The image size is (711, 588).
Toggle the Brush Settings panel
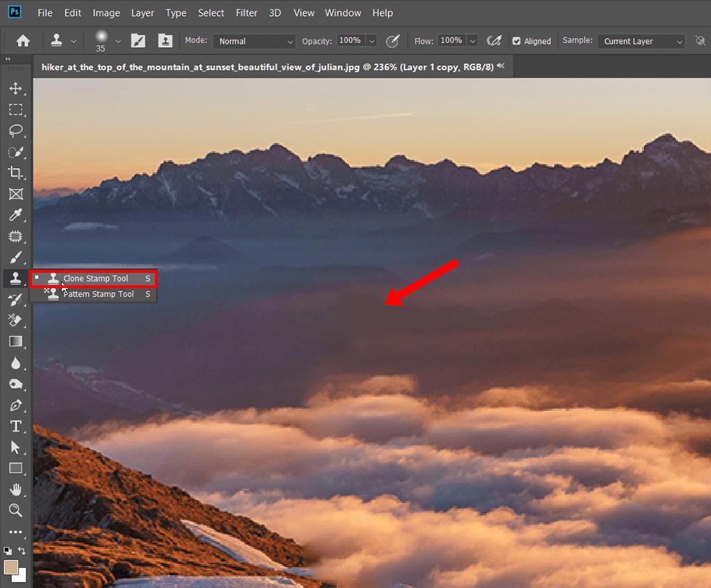tap(138, 41)
